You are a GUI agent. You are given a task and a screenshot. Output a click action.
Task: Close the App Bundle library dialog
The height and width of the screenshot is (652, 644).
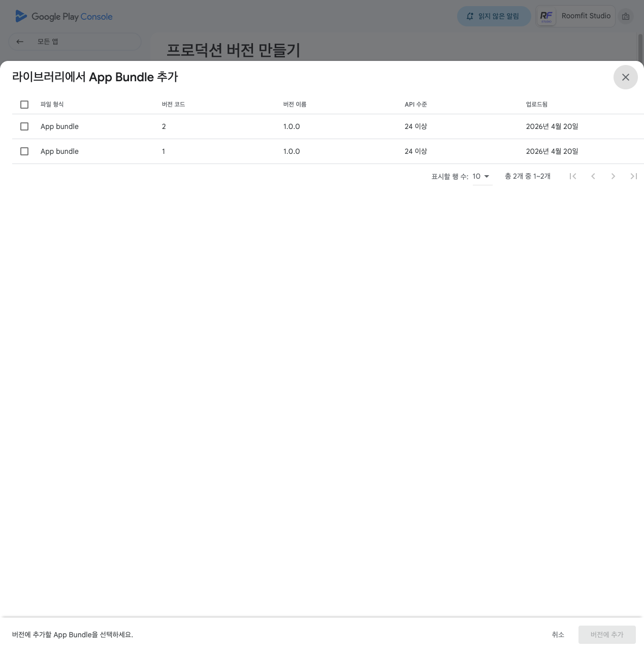[625, 77]
